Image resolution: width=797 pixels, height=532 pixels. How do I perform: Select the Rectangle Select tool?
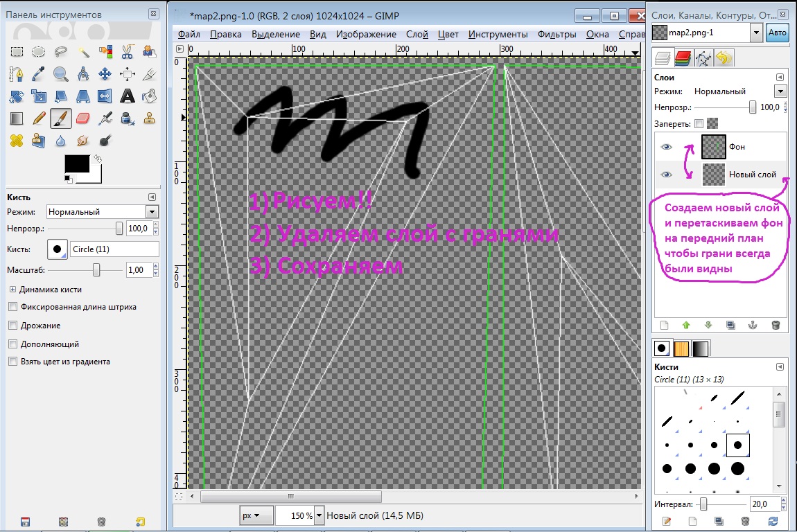click(17, 52)
